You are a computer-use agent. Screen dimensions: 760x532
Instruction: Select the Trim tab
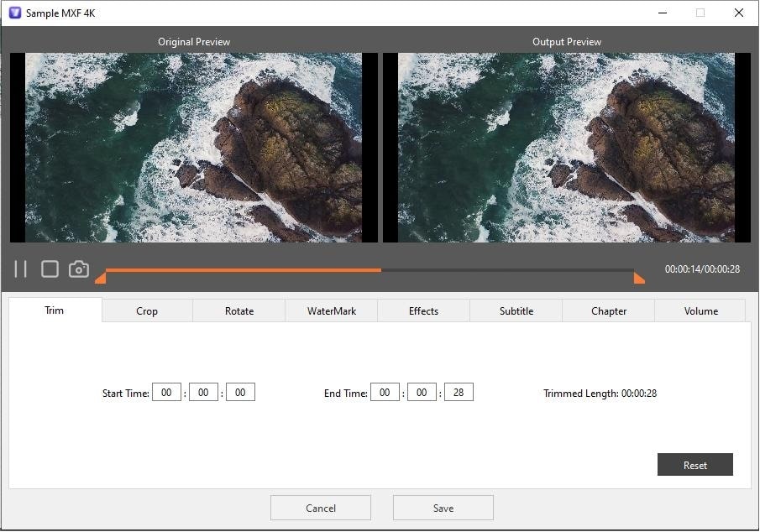click(x=54, y=310)
